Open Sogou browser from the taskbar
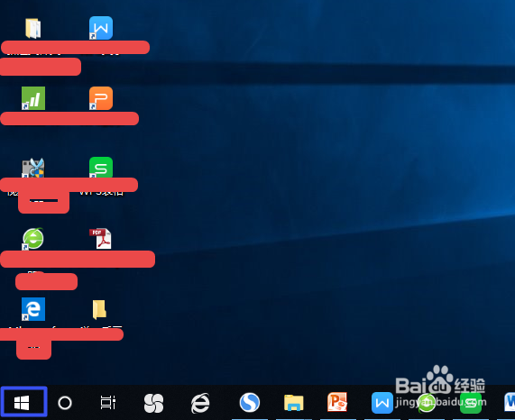Screen dimensions: 515x420 tap(250, 402)
